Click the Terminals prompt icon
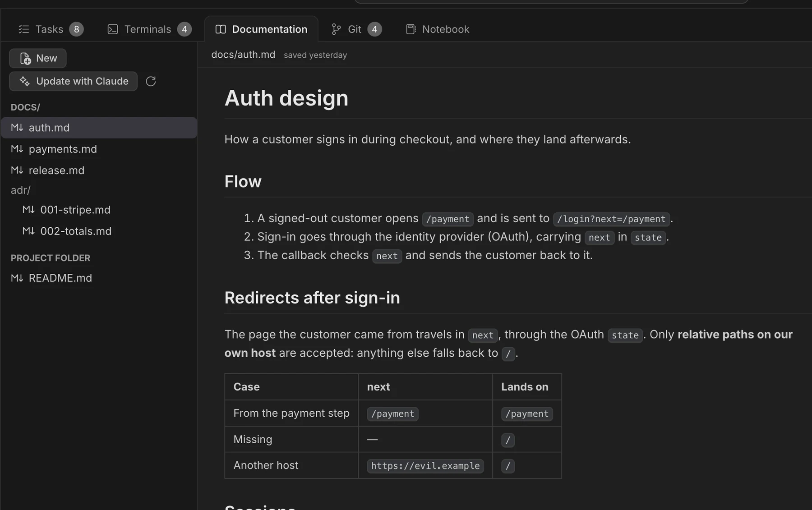812x510 pixels. pyautogui.click(x=113, y=29)
